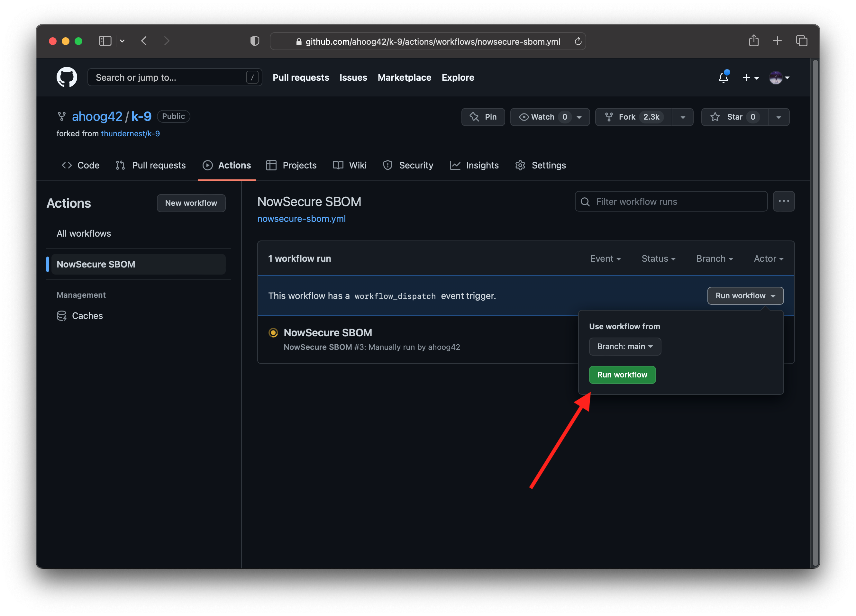
Task: Show the Safari tab overview icon
Action: [802, 41]
